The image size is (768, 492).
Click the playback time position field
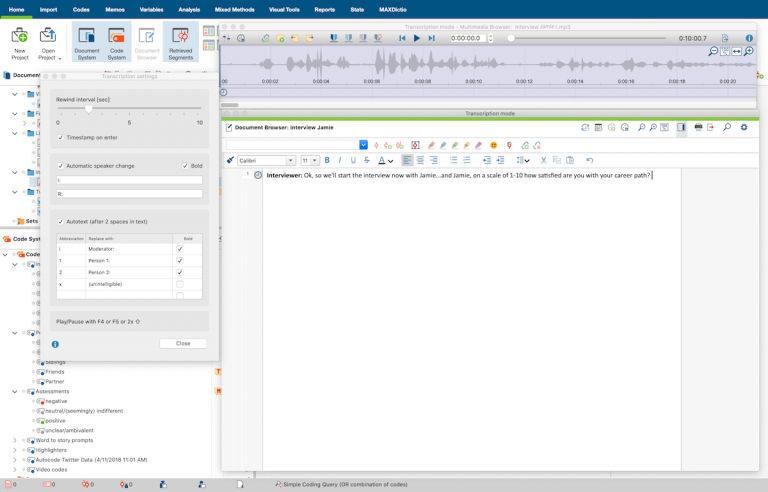click(x=468, y=38)
